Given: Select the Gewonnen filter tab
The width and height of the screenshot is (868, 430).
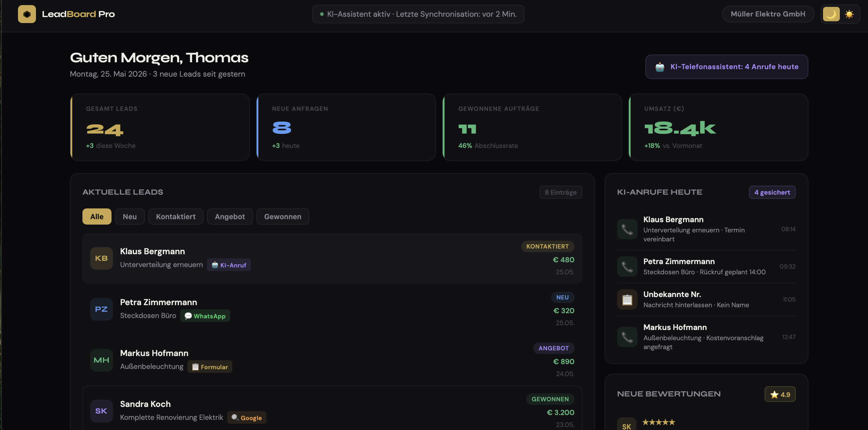Looking at the screenshot, I should 283,216.
